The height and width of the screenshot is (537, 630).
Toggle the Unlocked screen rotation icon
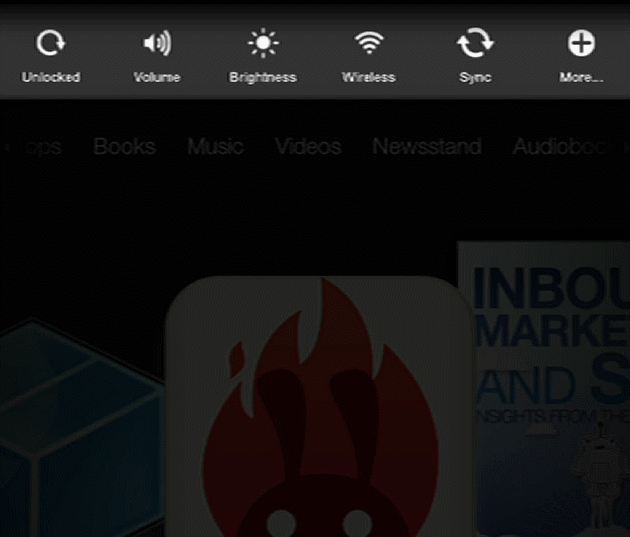[x=50, y=43]
